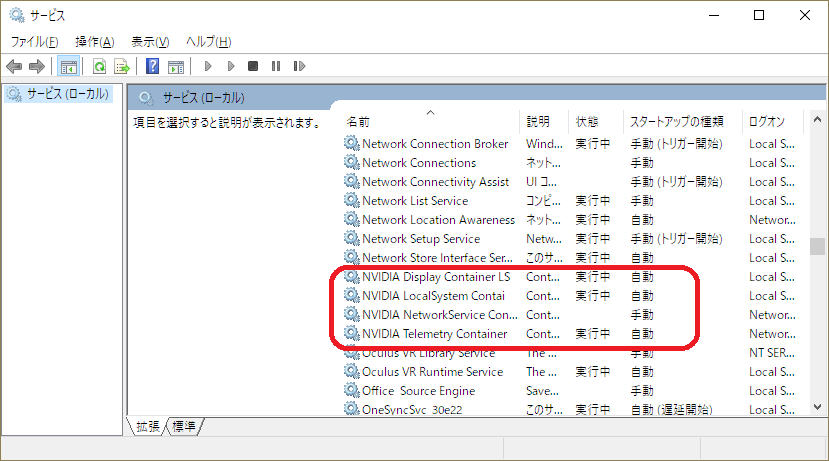Screen dimensions: 829x461
Task: Open the 表示(V) menu
Action: coord(149,41)
